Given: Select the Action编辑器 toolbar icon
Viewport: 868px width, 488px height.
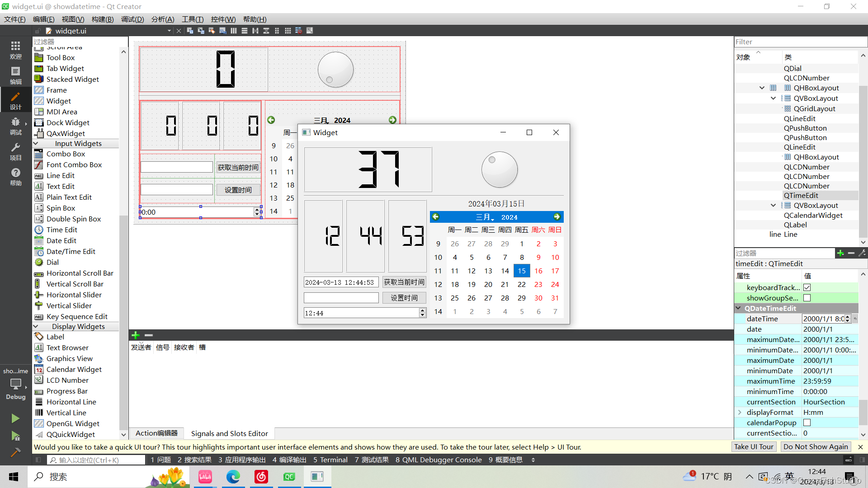Looking at the screenshot, I should tap(157, 433).
